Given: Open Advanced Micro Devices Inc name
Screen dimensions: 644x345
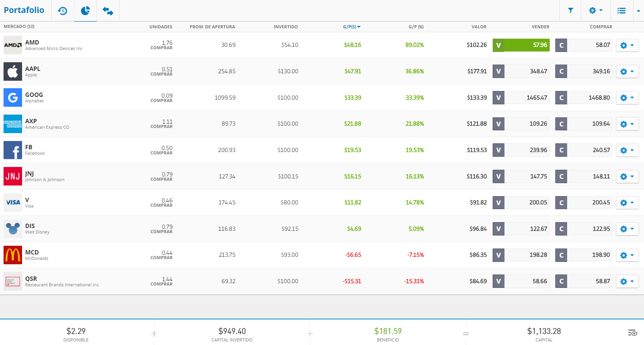Looking at the screenshot, I should click(x=54, y=48).
